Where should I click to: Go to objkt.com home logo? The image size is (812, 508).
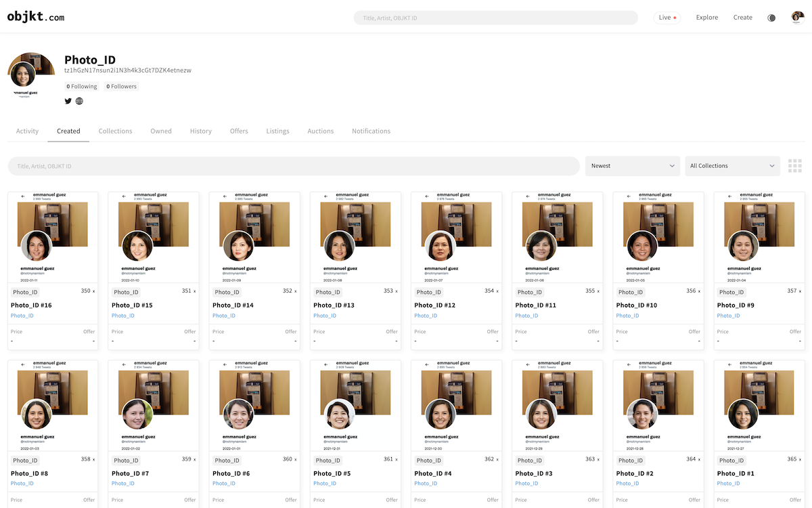pos(36,17)
